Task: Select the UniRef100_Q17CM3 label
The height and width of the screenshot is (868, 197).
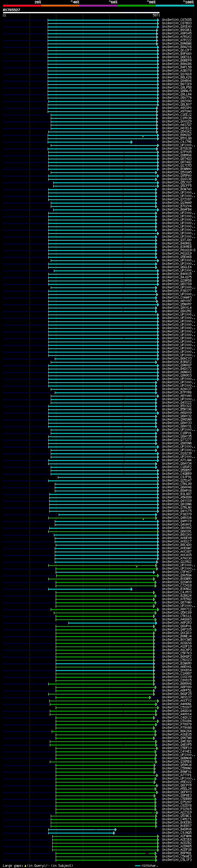Action: pos(177,165)
